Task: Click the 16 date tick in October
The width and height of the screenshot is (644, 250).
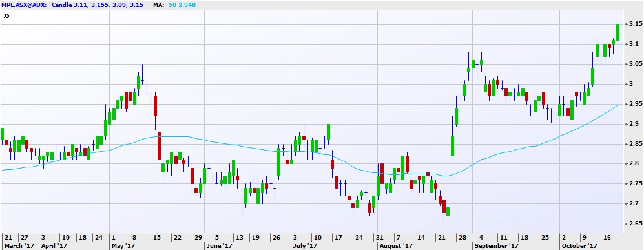Action: click(607, 237)
